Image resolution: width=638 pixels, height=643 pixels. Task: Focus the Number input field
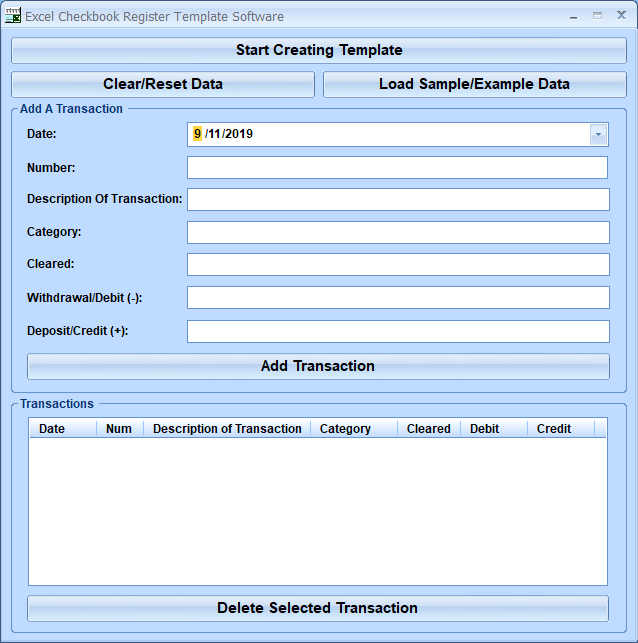(397, 167)
